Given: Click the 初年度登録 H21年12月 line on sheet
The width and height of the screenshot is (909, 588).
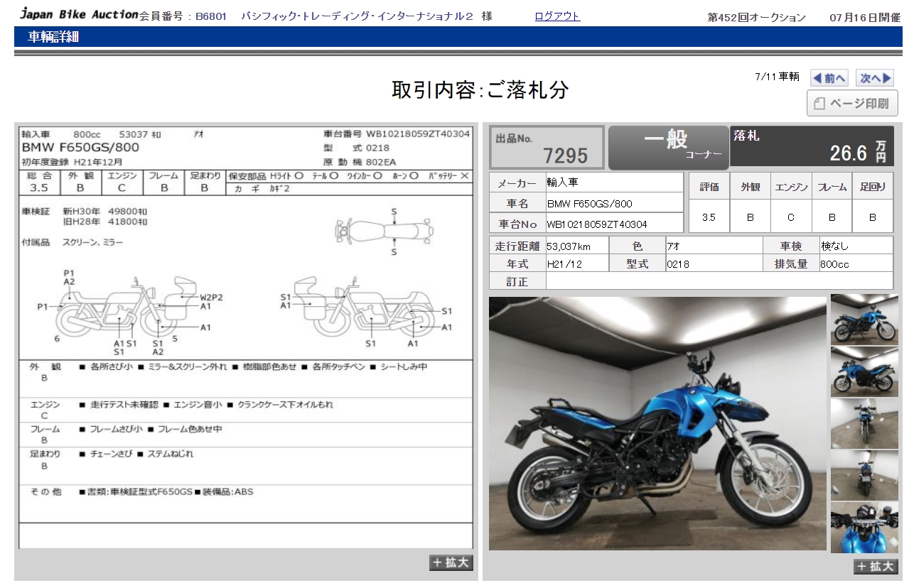Looking at the screenshot, I should coord(72,162).
